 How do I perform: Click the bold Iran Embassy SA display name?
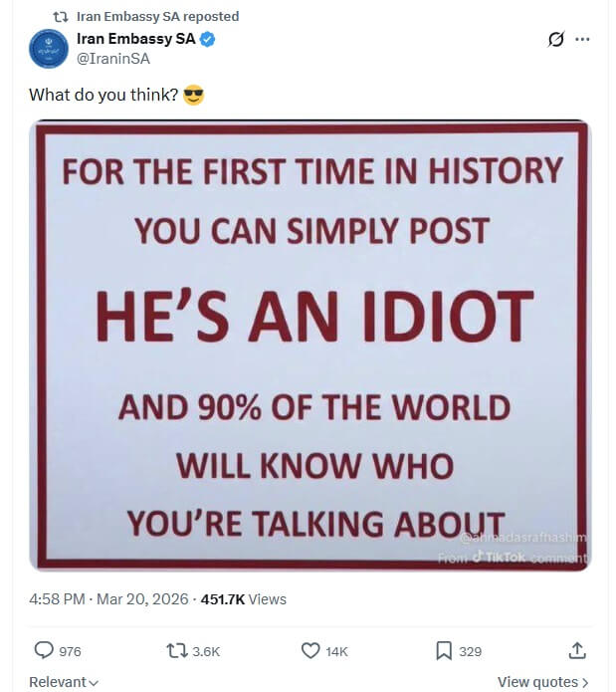(x=135, y=40)
